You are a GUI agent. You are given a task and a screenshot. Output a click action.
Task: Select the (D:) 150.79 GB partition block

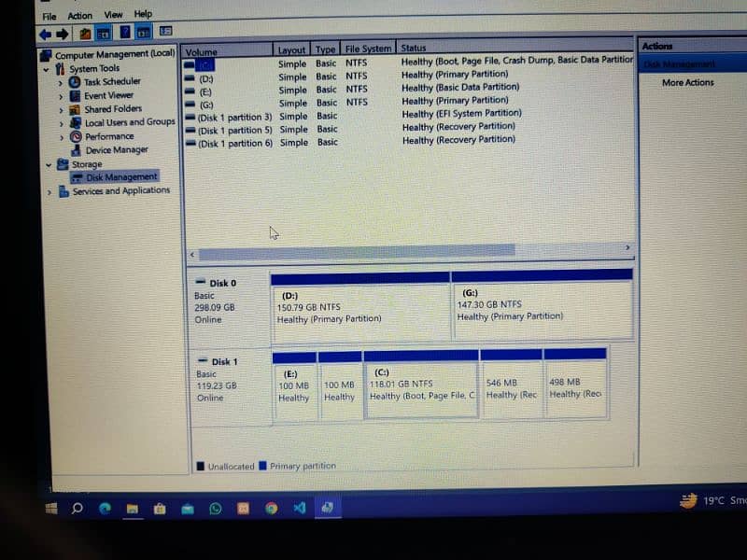[x=360, y=308]
